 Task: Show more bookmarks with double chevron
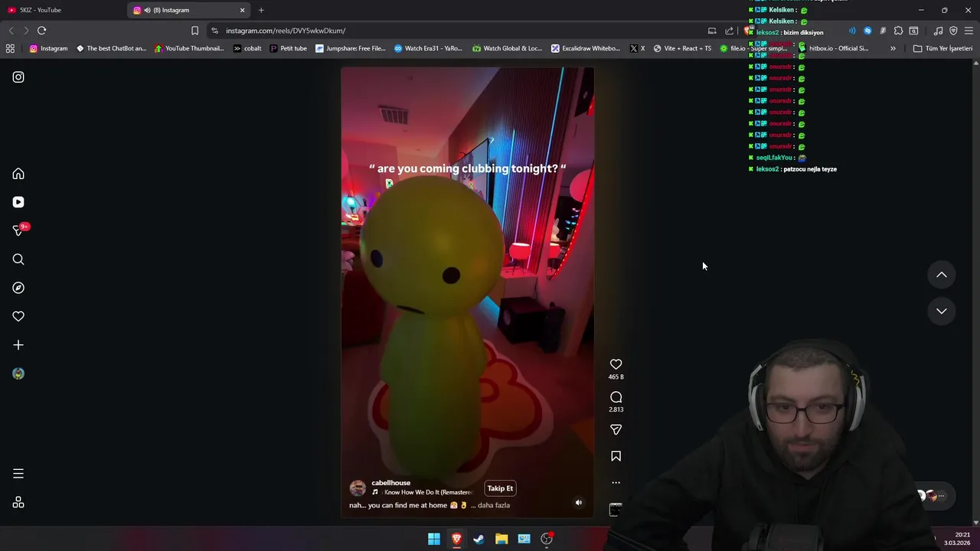click(x=893, y=48)
